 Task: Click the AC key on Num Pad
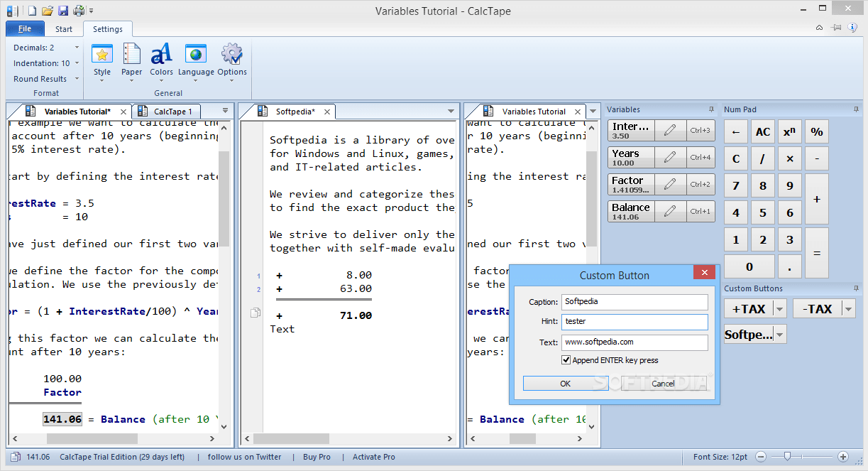point(763,132)
